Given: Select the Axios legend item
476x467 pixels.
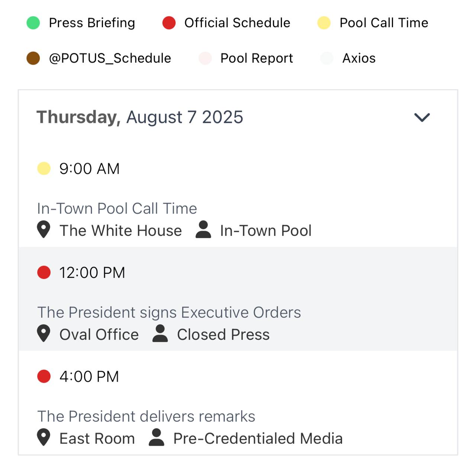Looking at the screenshot, I should coord(348,58).
